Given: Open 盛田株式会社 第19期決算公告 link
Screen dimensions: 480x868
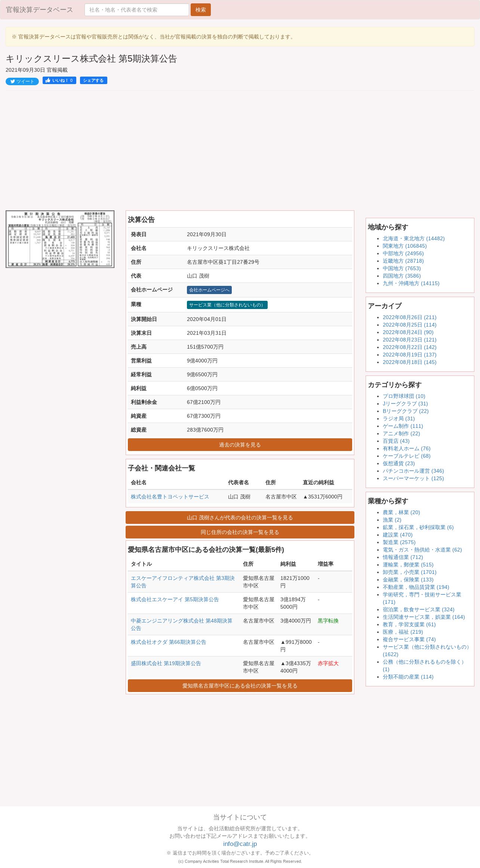Looking at the screenshot, I should [166, 663].
